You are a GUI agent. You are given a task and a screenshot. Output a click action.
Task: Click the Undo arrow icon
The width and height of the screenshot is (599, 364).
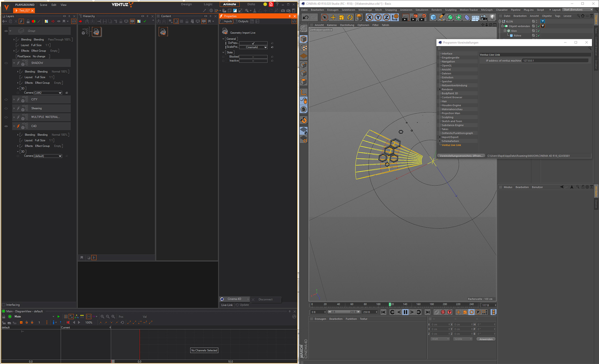pos(306,17)
